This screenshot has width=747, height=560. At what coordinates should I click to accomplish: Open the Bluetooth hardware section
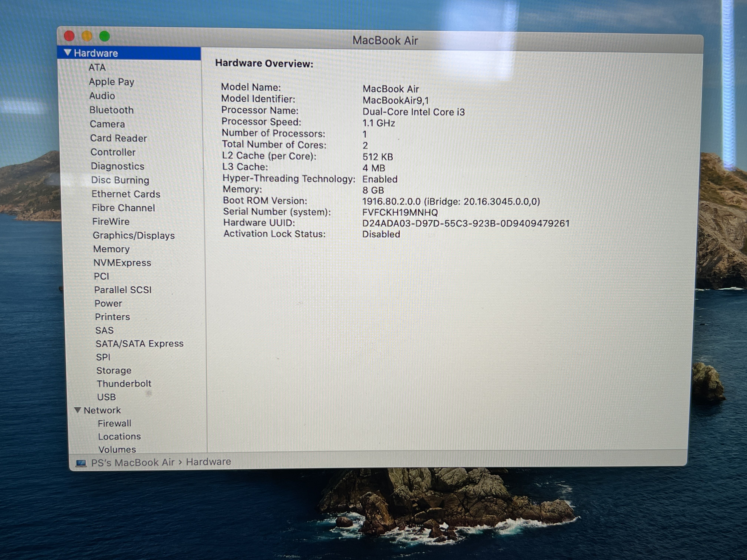tap(112, 110)
